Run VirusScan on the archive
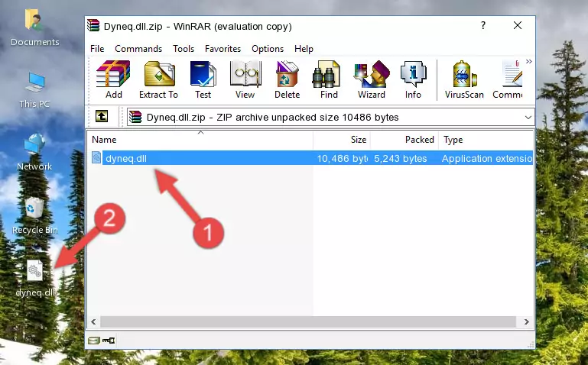Viewport: 588px width, 365px height. pos(464,79)
